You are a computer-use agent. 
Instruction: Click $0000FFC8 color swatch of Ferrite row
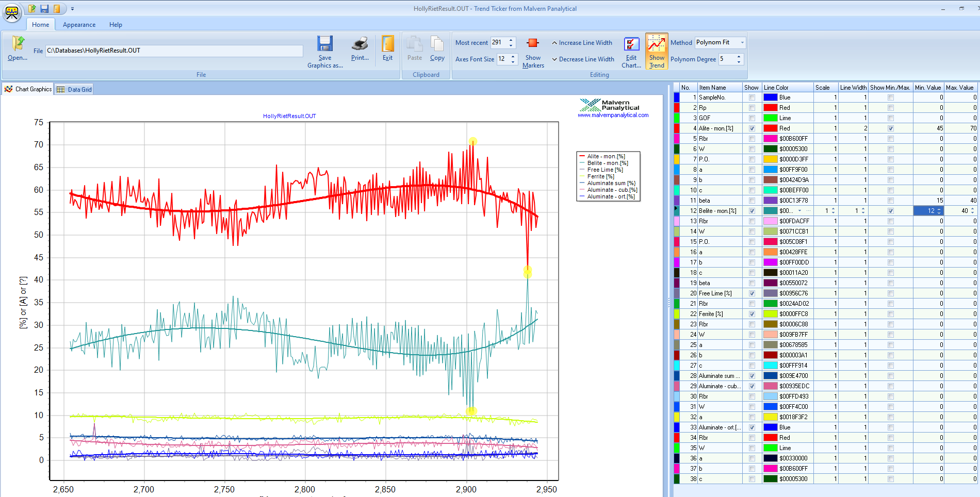click(x=771, y=314)
